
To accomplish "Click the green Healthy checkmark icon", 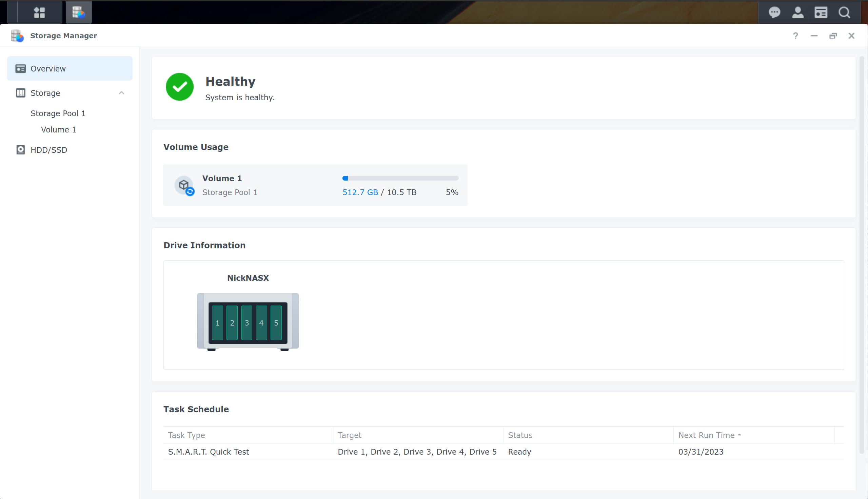I will pyautogui.click(x=179, y=87).
